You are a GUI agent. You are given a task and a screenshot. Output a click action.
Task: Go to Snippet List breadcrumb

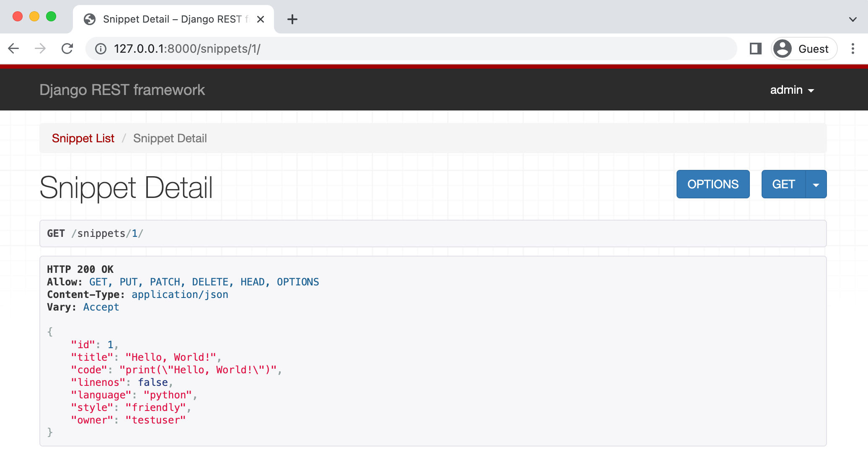[x=83, y=139]
